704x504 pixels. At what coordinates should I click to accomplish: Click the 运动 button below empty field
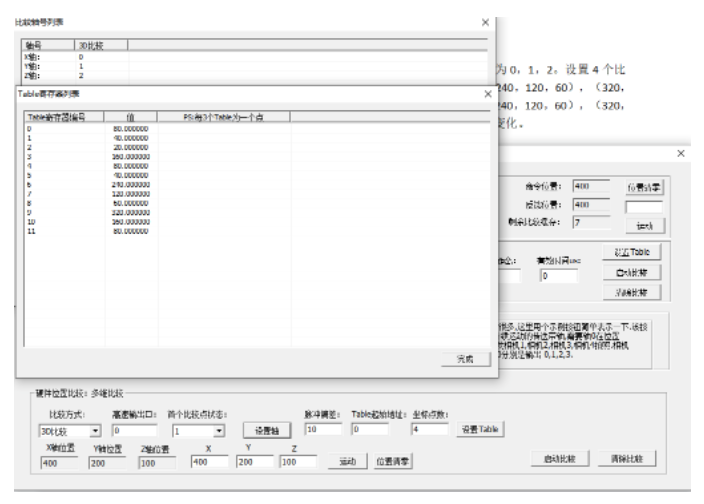click(x=645, y=226)
